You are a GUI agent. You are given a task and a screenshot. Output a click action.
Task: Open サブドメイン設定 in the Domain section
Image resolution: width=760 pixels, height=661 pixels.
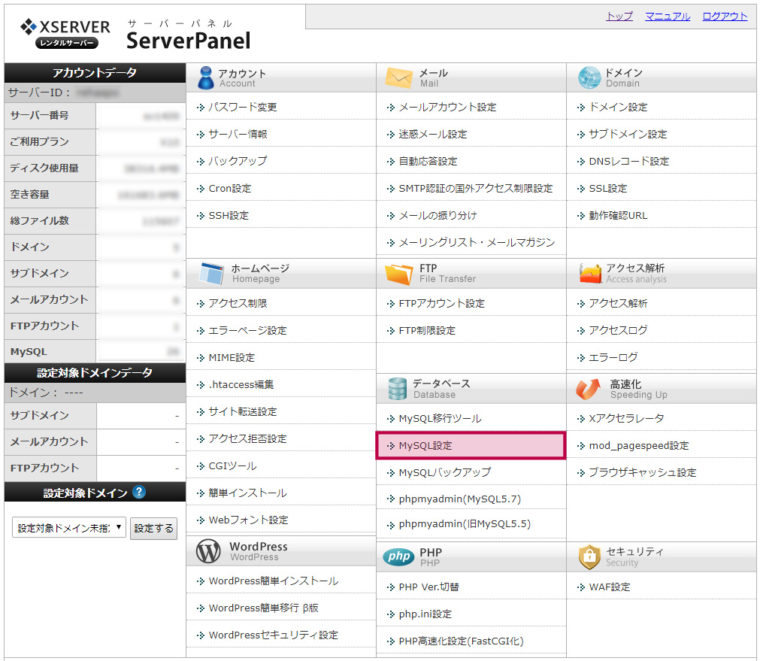628,134
